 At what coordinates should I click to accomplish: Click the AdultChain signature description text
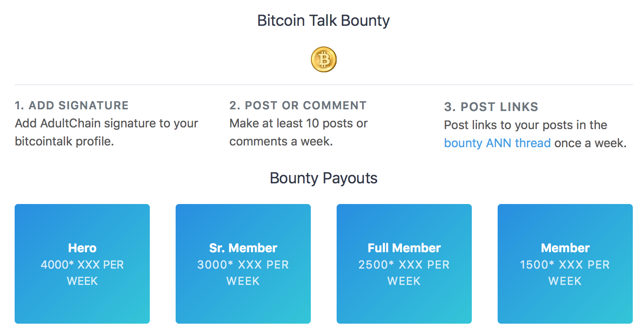pyautogui.click(x=106, y=132)
